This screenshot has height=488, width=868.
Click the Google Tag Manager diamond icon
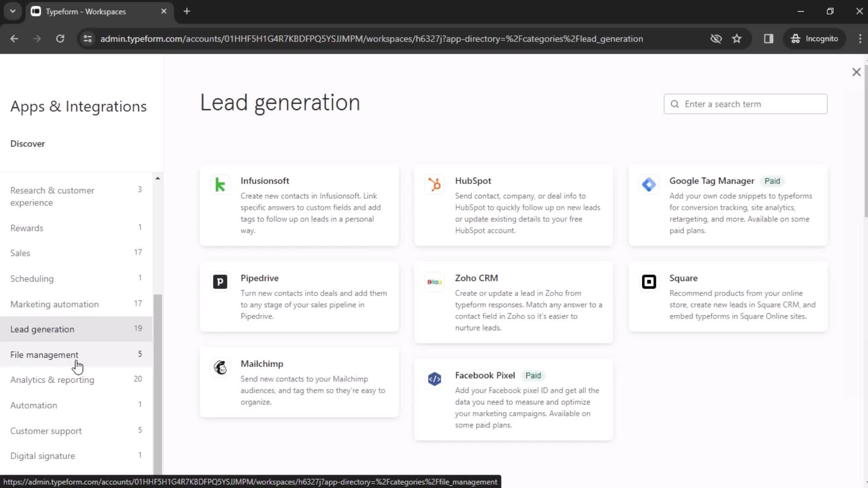pyautogui.click(x=649, y=184)
